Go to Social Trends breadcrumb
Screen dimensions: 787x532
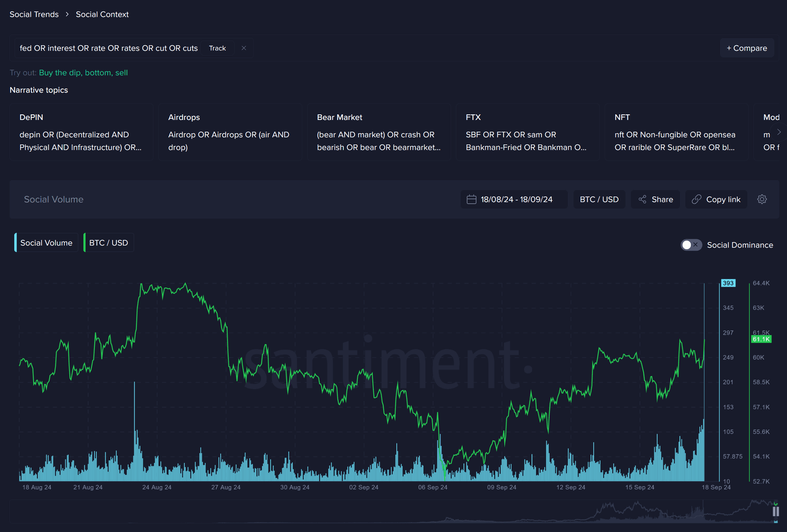click(34, 14)
